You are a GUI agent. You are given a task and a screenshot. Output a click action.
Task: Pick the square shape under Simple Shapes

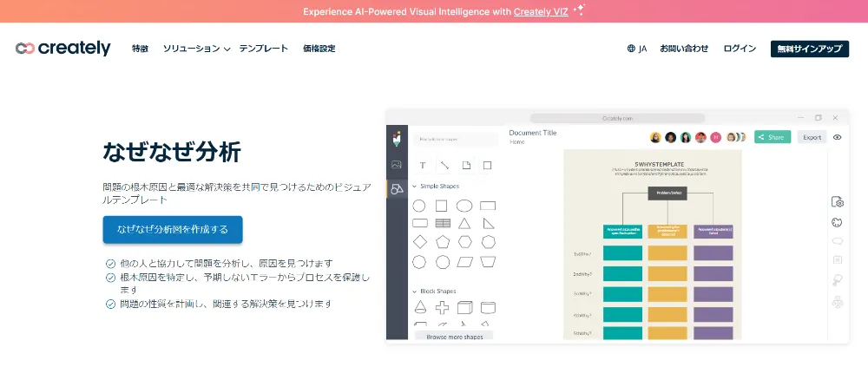(441, 206)
